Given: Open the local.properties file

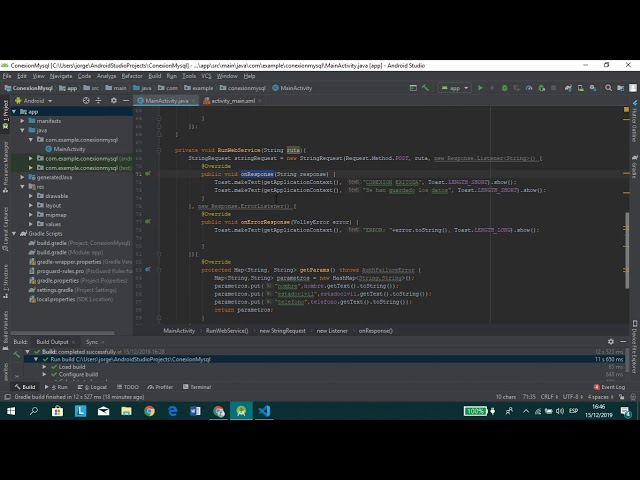Looking at the screenshot, I should (x=71, y=299).
